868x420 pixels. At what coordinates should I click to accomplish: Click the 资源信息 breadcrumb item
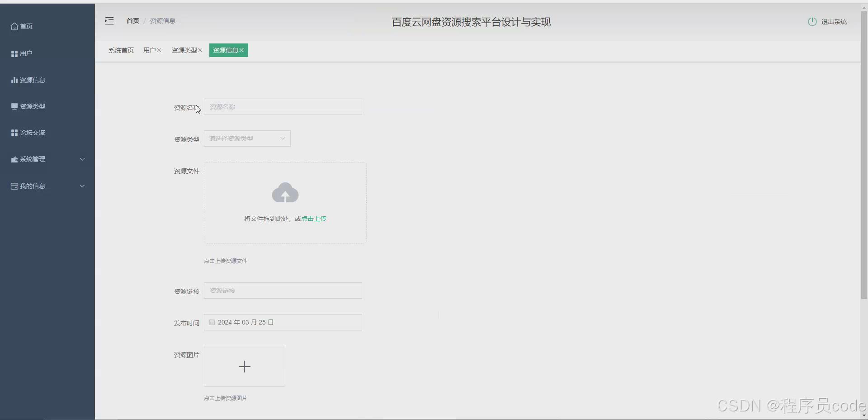163,21
